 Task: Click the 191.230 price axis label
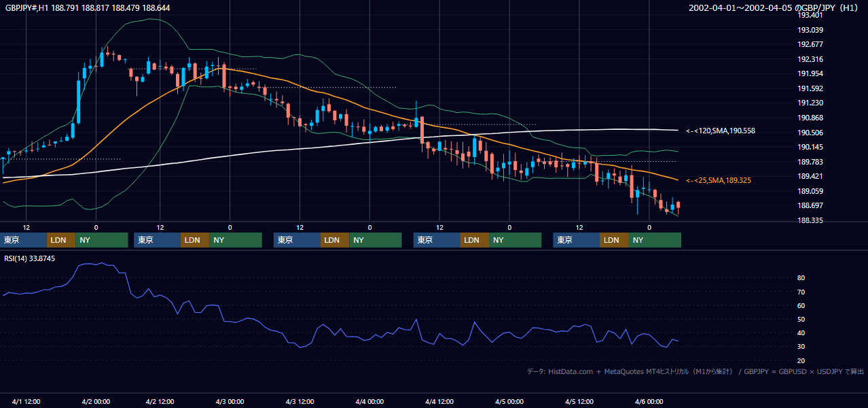pyautogui.click(x=810, y=103)
